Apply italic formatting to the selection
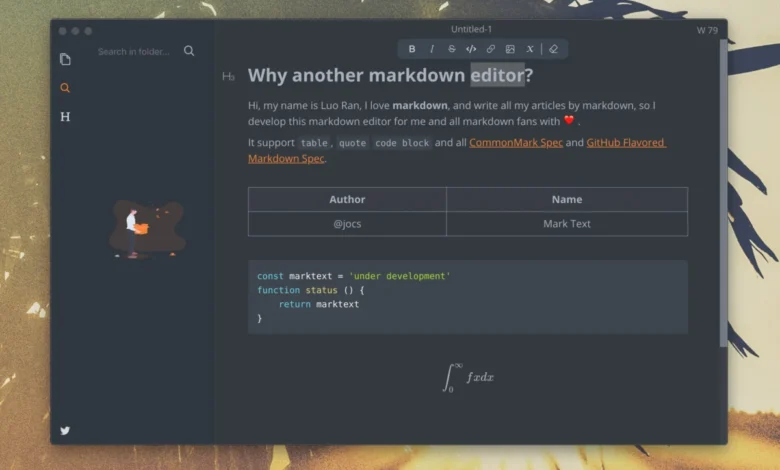This screenshot has height=470, width=780. (x=432, y=49)
